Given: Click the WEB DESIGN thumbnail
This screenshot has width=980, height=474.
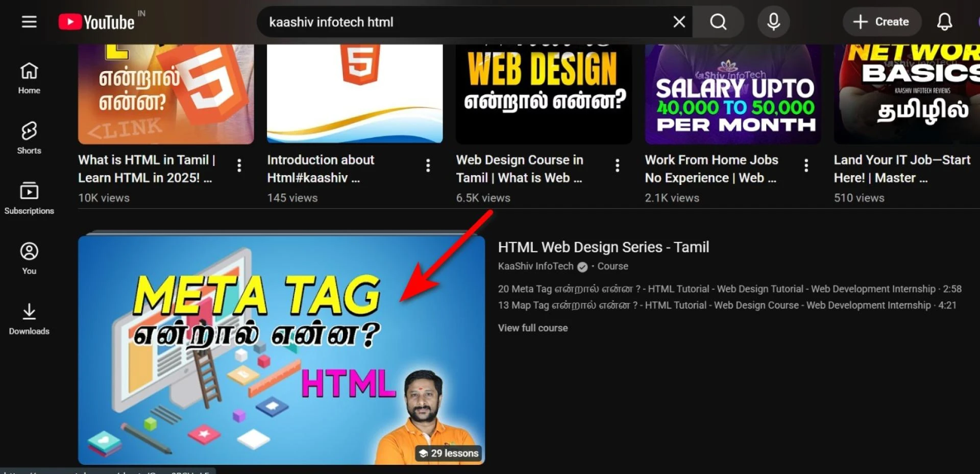Looking at the screenshot, I should (544, 94).
